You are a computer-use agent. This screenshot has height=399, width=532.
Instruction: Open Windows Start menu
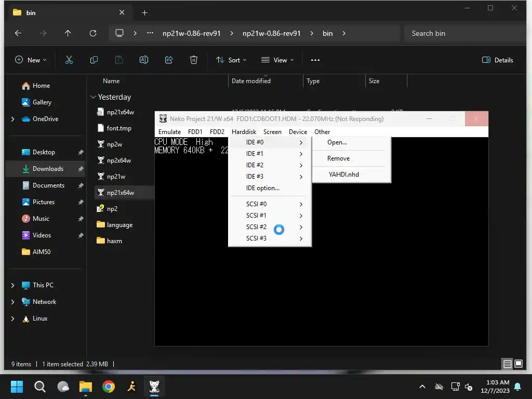click(x=17, y=387)
